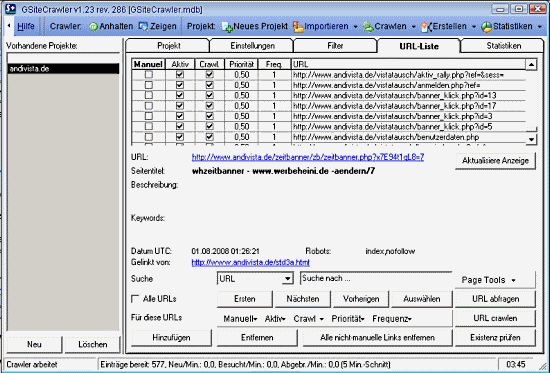Click the Priorität column header
Screen dimensions: 550x373
click(x=241, y=64)
